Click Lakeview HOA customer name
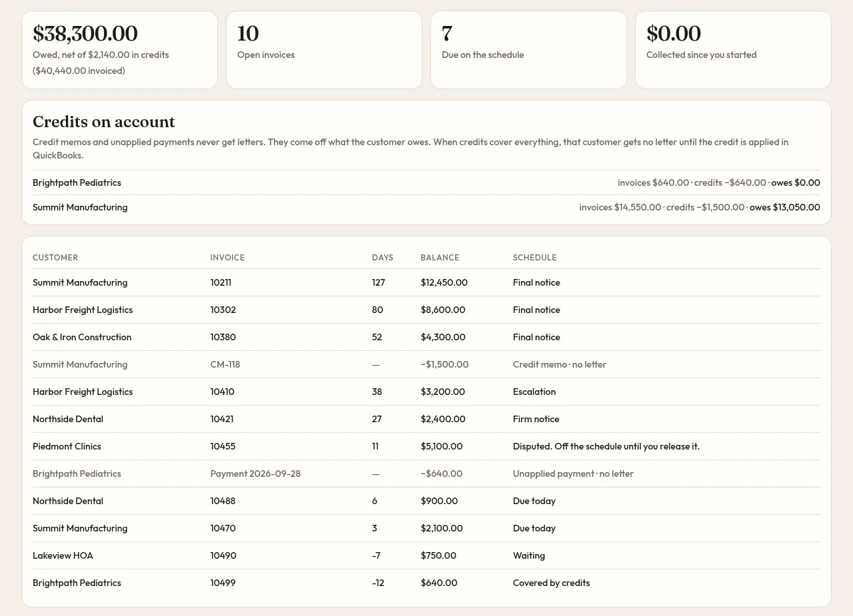The image size is (853, 616). tap(63, 555)
